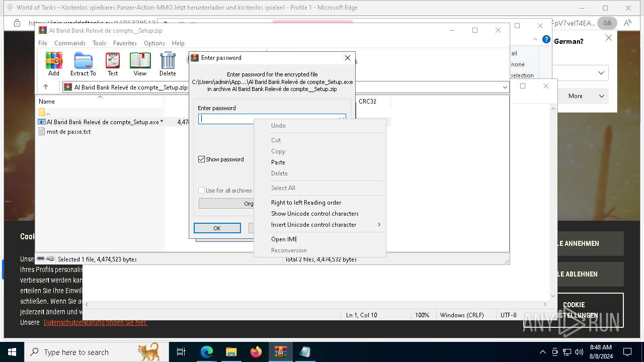Switch to WinRAR on taskbar

point(280,352)
